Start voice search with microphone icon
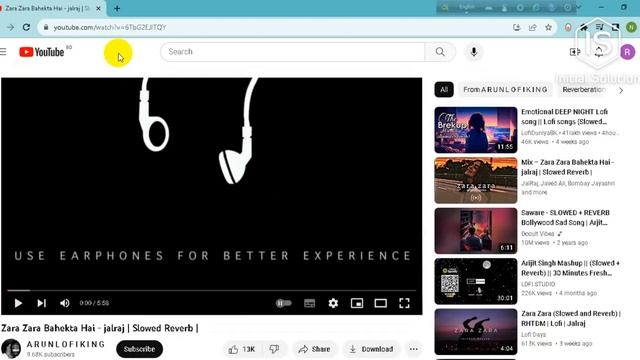Viewport: 640px width, 360px height. [473, 52]
